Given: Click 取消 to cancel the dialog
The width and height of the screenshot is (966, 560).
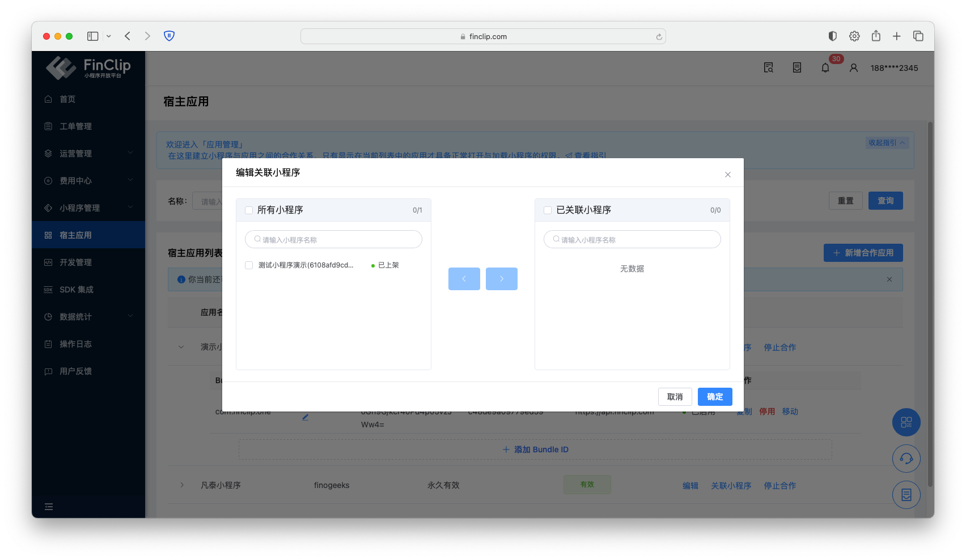Looking at the screenshot, I should [675, 397].
